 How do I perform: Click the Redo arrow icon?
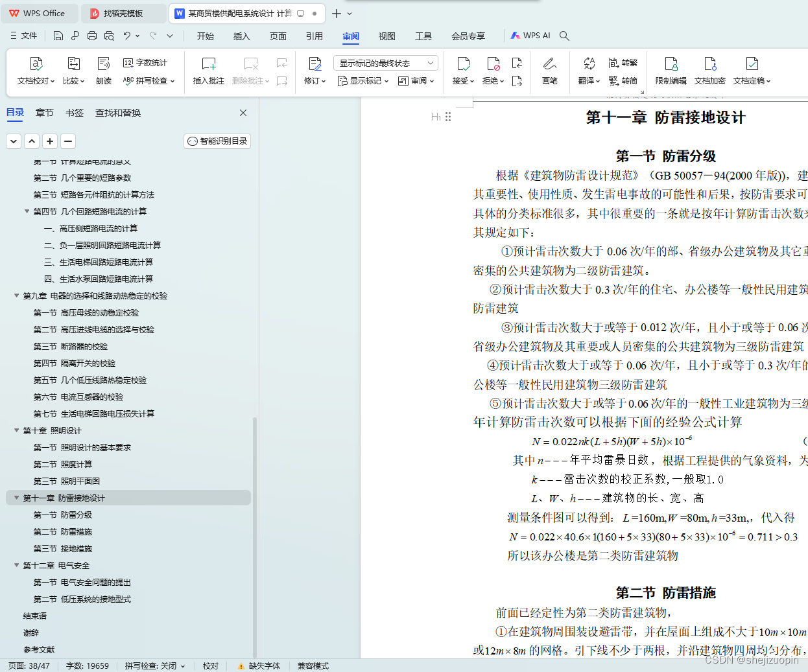(x=154, y=36)
